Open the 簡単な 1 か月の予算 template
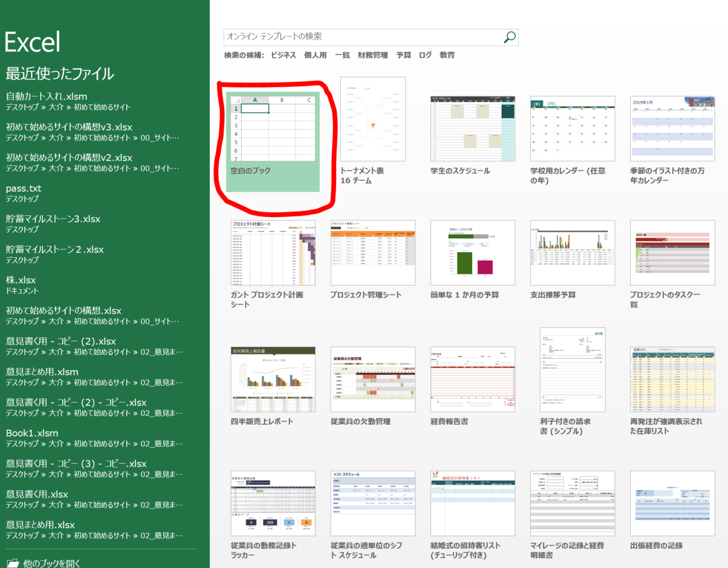 click(x=473, y=260)
